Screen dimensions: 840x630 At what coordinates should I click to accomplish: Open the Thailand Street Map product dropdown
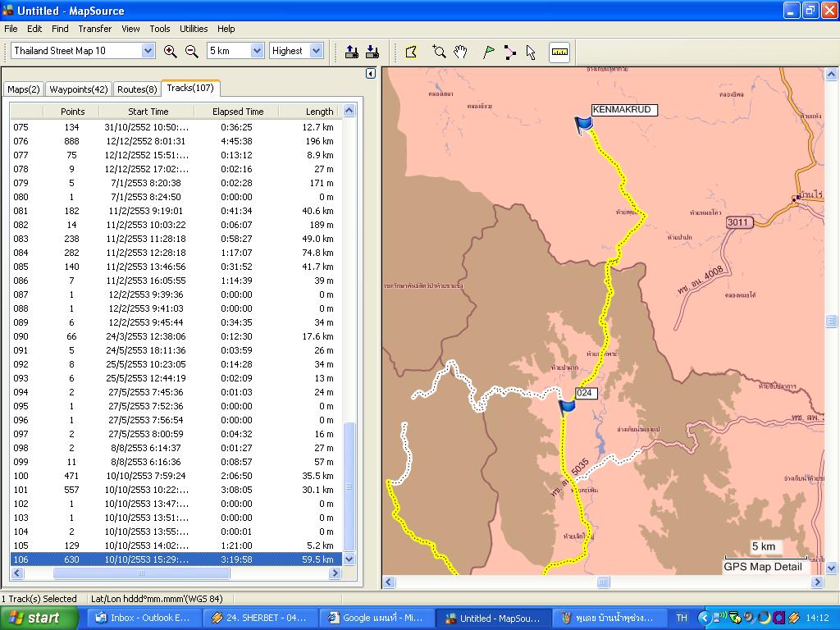148,51
